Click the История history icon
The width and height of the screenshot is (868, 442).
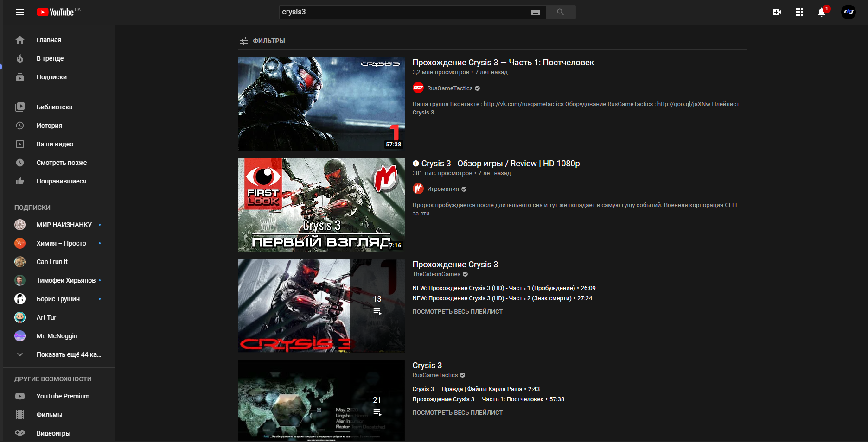click(20, 126)
